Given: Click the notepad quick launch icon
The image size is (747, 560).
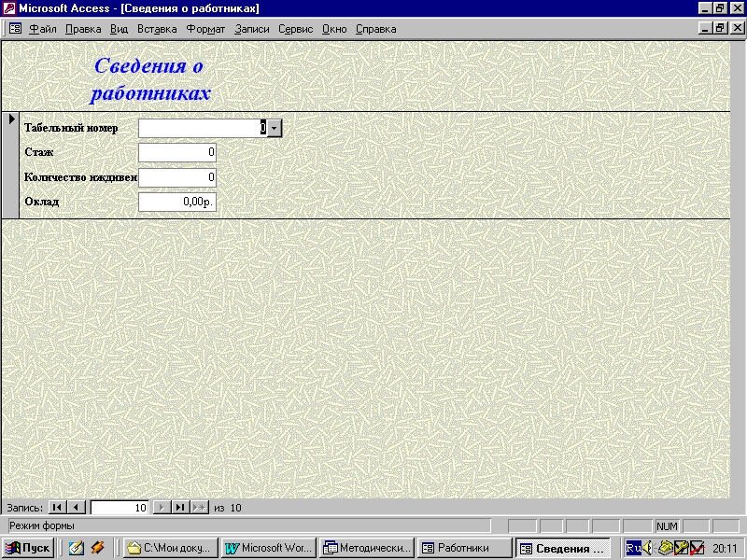Looking at the screenshot, I should [x=77, y=548].
